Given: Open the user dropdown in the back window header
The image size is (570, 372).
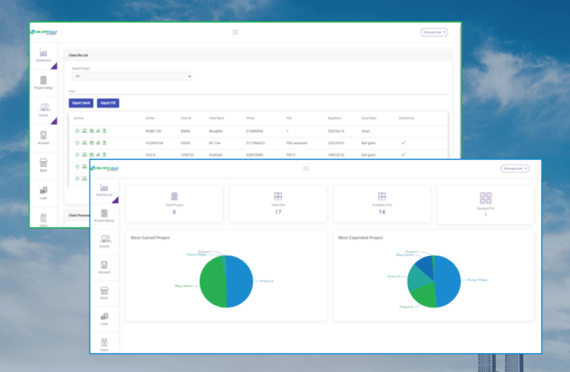Looking at the screenshot, I should tap(434, 32).
